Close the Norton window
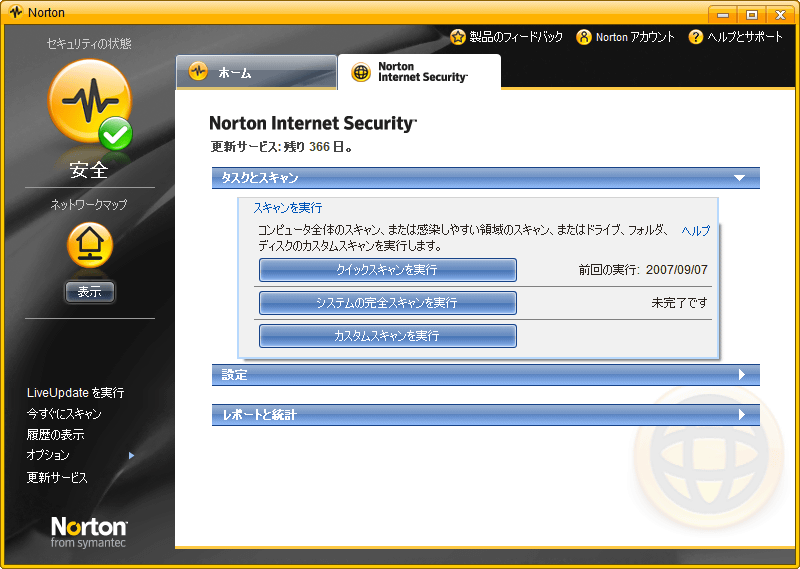Viewport: 800px width, 569px height. coord(780,14)
